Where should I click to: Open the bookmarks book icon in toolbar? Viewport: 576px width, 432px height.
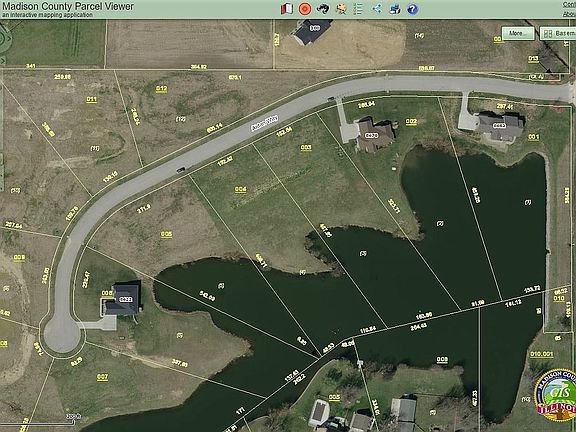(287, 9)
